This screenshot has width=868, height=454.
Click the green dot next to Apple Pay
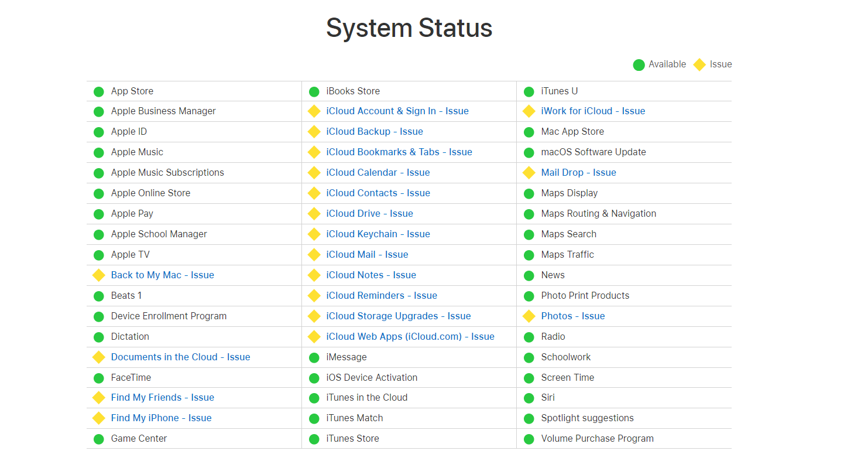99,214
